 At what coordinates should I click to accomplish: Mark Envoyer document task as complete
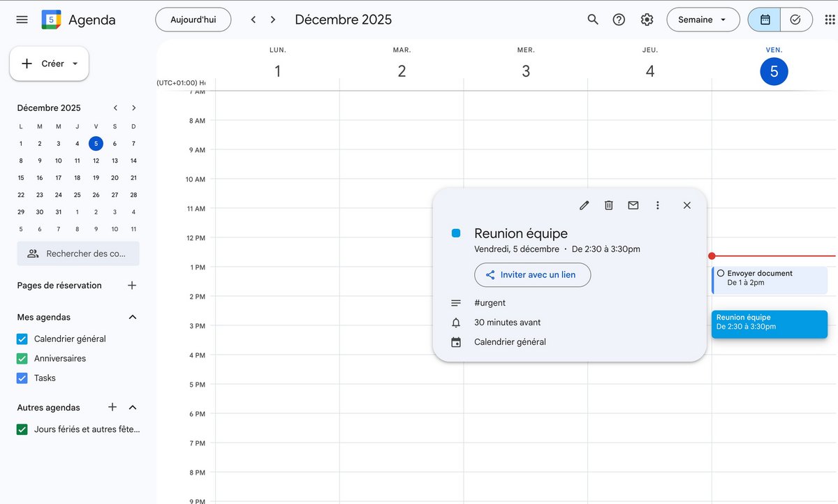pyautogui.click(x=721, y=274)
